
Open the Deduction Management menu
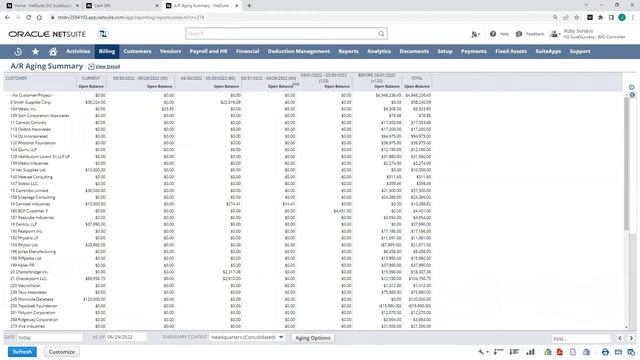pos(298,51)
